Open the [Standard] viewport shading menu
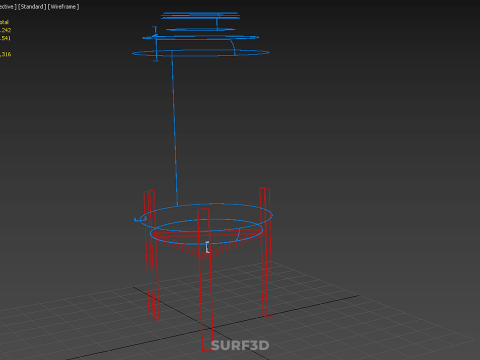This screenshot has height=360, width=480. pyautogui.click(x=32, y=7)
